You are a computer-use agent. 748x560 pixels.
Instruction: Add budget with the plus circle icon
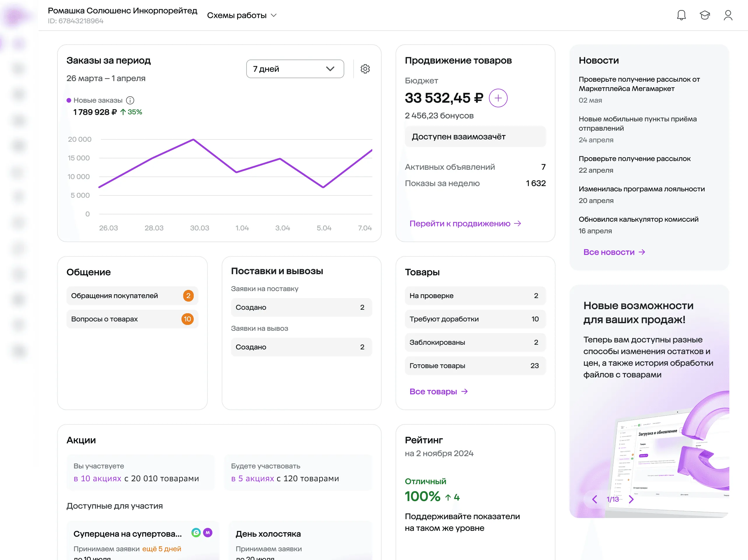tap(498, 98)
